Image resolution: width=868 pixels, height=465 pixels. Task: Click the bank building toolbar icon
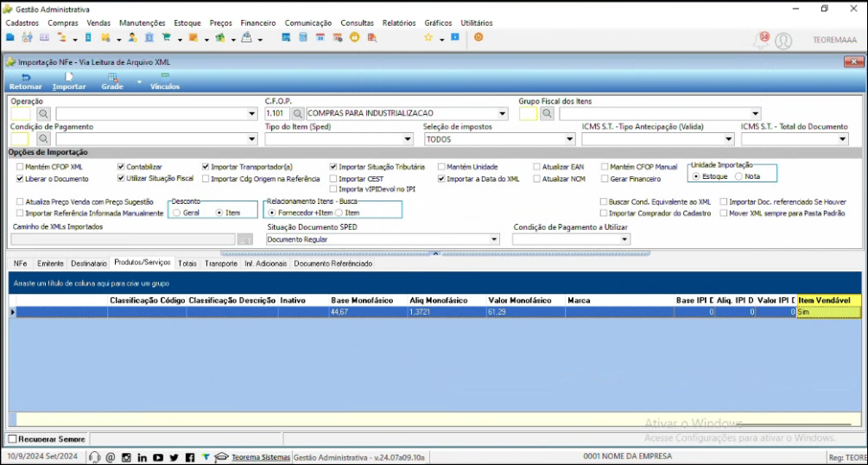click(x=149, y=38)
